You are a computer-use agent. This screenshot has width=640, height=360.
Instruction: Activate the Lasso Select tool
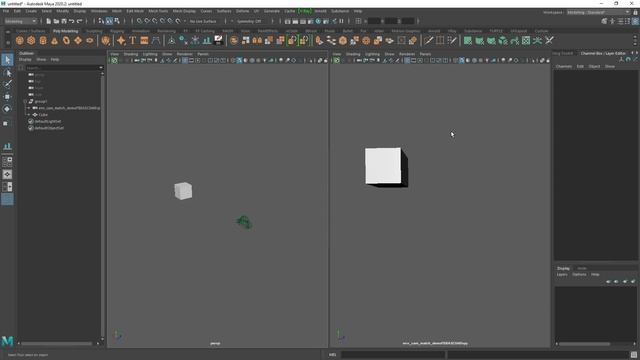(x=7, y=73)
